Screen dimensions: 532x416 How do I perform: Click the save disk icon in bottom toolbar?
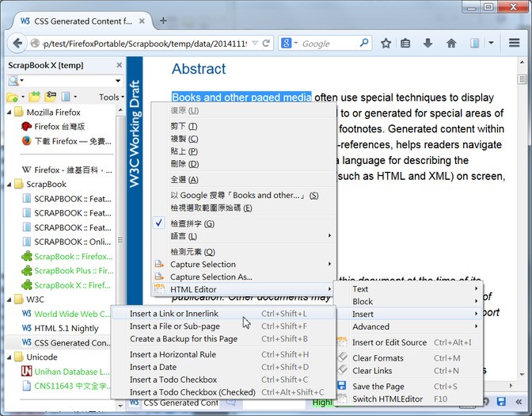tap(501, 403)
